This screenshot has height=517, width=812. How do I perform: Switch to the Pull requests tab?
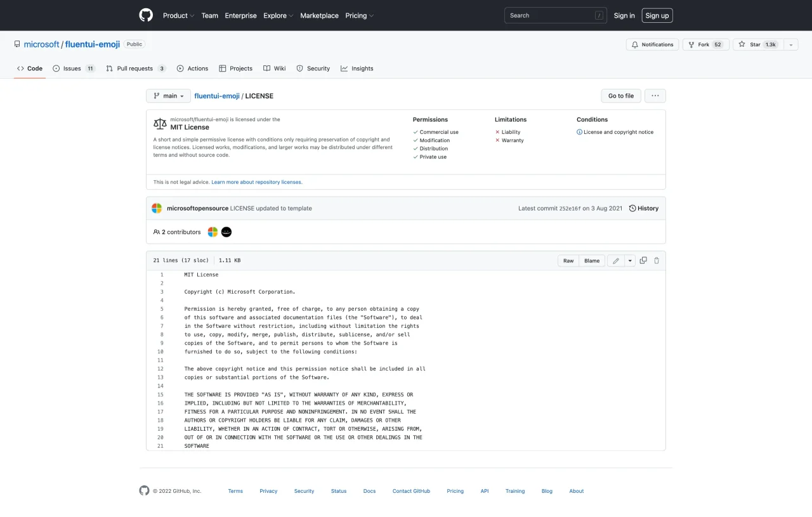tap(136, 69)
